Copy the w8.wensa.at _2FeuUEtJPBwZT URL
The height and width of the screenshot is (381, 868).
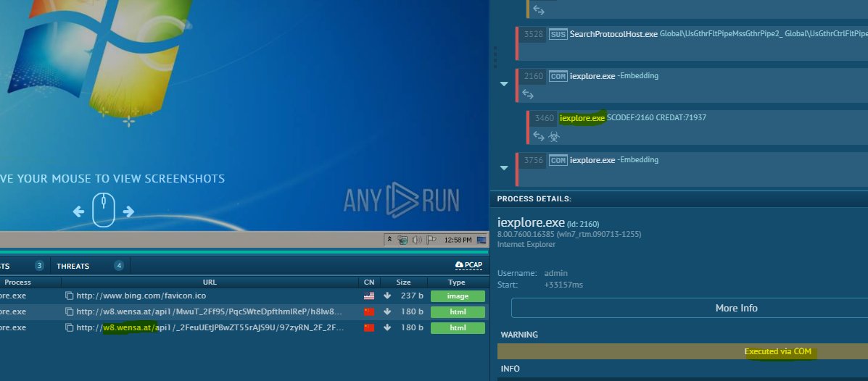(x=69, y=328)
